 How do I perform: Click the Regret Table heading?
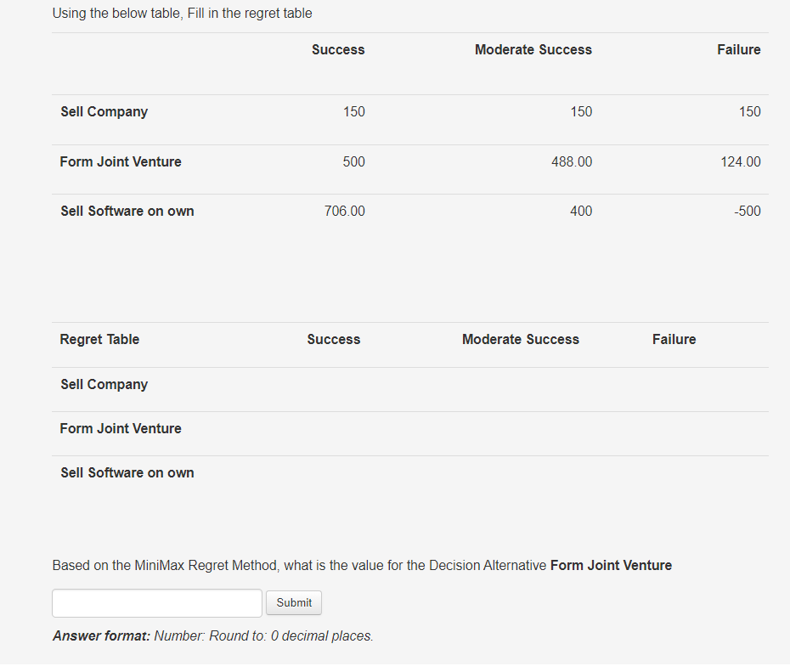99,339
